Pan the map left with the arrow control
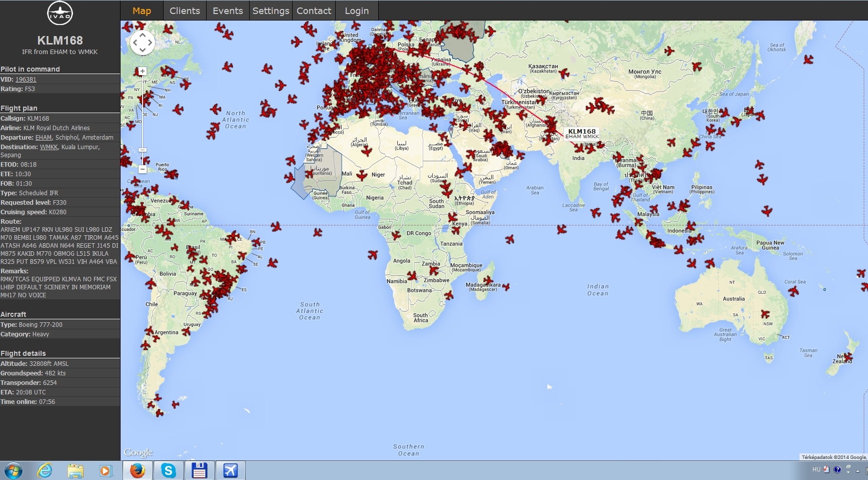This screenshot has width=868, height=480. click(x=135, y=43)
